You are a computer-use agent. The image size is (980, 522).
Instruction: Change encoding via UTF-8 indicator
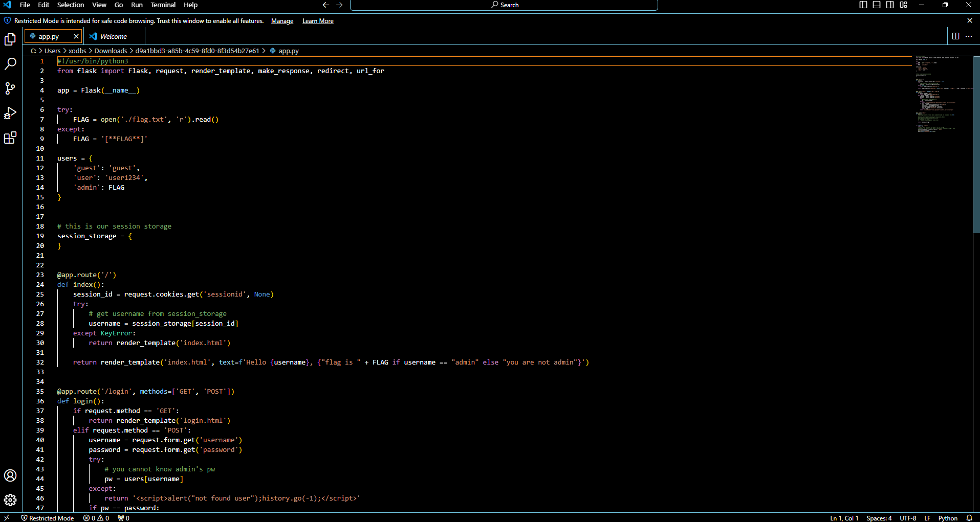tap(908, 518)
